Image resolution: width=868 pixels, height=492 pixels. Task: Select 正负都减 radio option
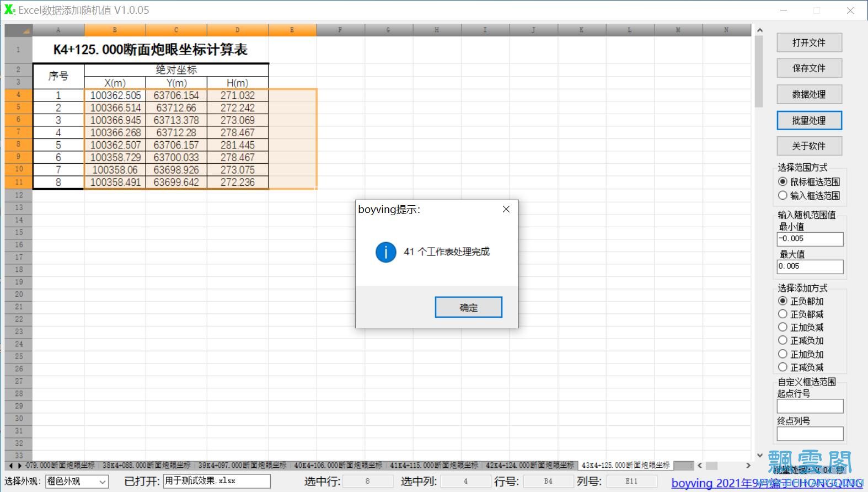[x=801, y=314]
